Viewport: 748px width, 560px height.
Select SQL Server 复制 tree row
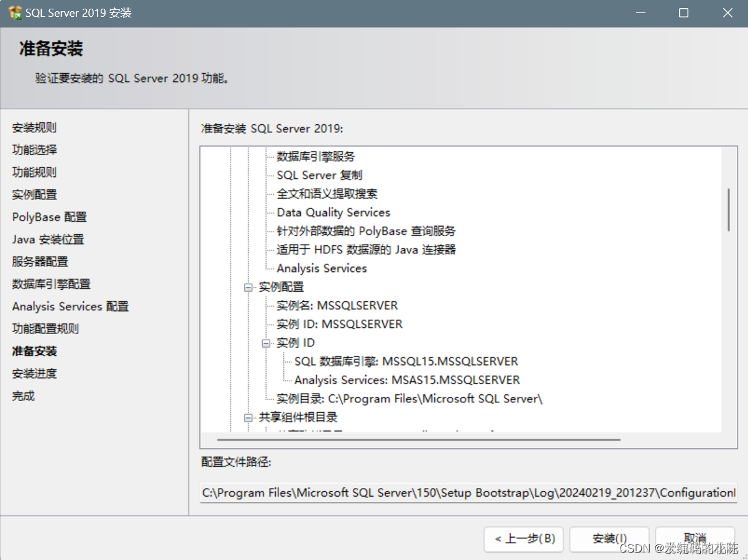click(319, 175)
